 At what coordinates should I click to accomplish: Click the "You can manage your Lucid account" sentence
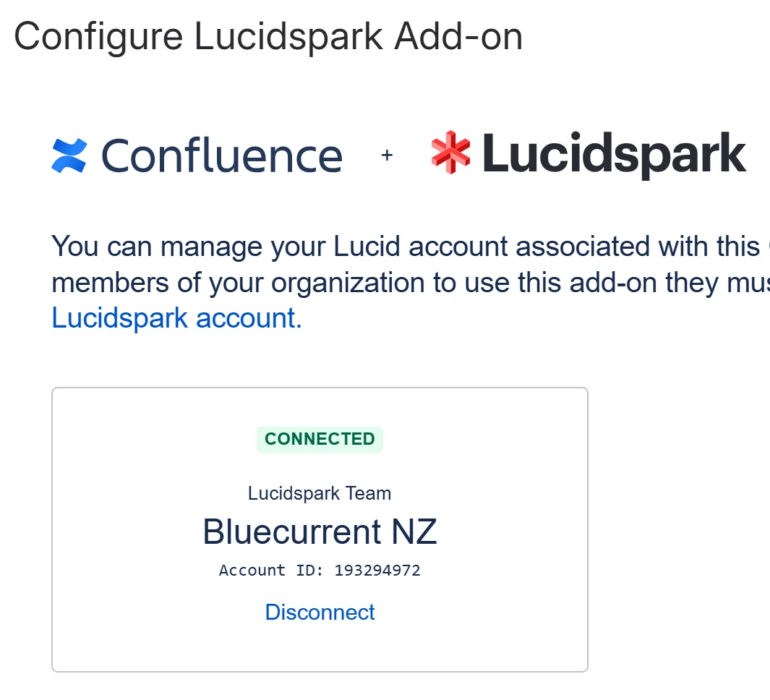(x=279, y=247)
